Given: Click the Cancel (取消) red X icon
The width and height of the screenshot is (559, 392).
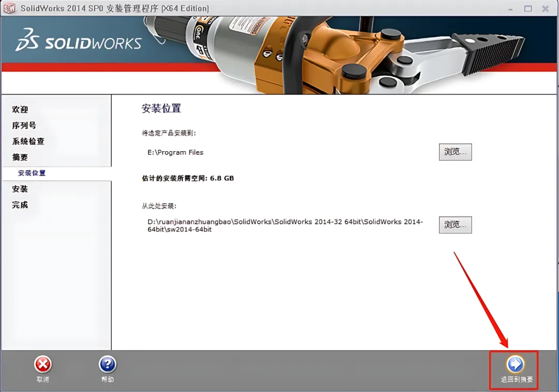Looking at the screenshot, I should point(43,365).
